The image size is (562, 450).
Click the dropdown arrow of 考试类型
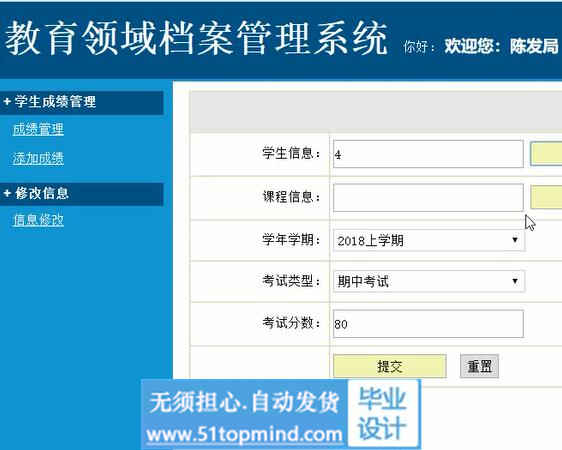click(x=515, y=281)
